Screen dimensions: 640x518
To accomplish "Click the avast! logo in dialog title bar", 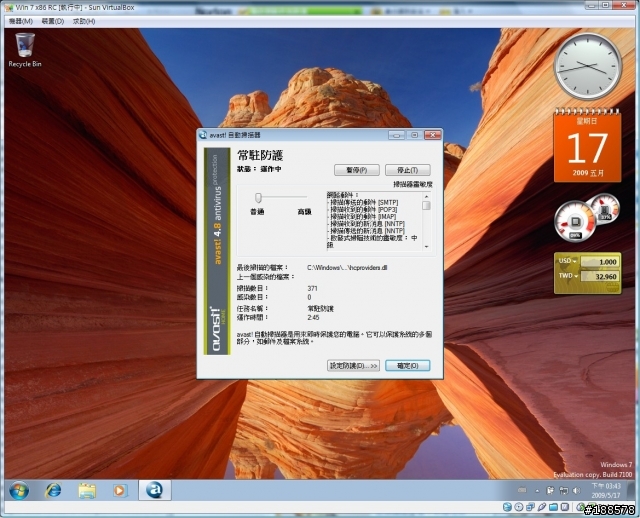I will (x=203, y=135).
